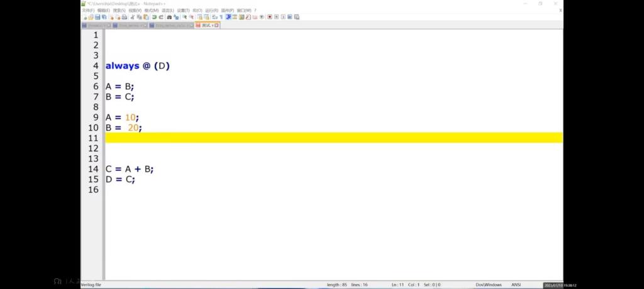The width and height of the screenshot is (644, 289).
Task: Open Find with the binoculars icon
Action: point(169,17)
